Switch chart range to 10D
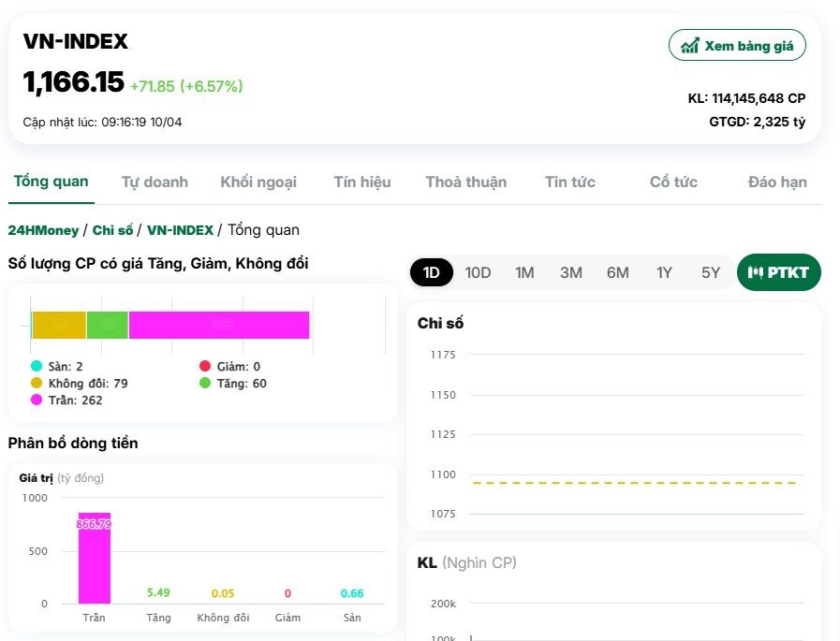The image size is (840, 641). pyautogui.click(x=478, y=272)
